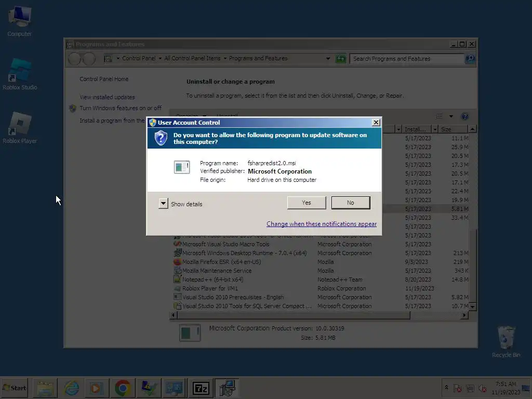Open dropdown arrow of 'Install...' column header
The width and height of the screenshot is (532, 399).
point(435,129)
